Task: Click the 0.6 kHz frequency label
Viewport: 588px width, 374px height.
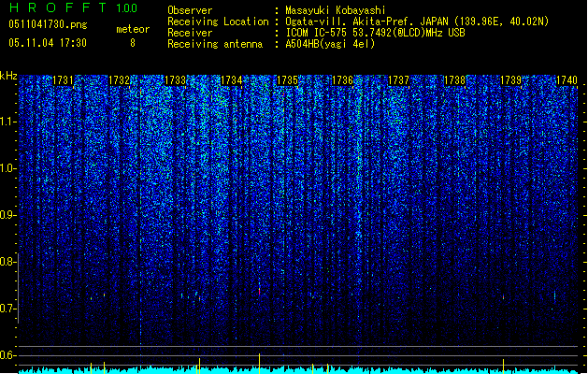Action: coord(8,355)
